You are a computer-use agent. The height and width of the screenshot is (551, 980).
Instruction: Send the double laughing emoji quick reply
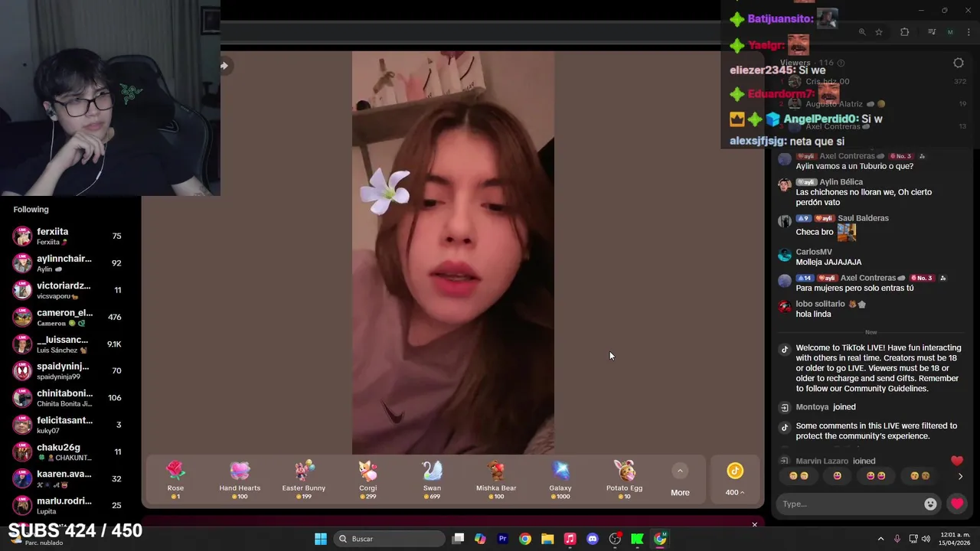876,476
